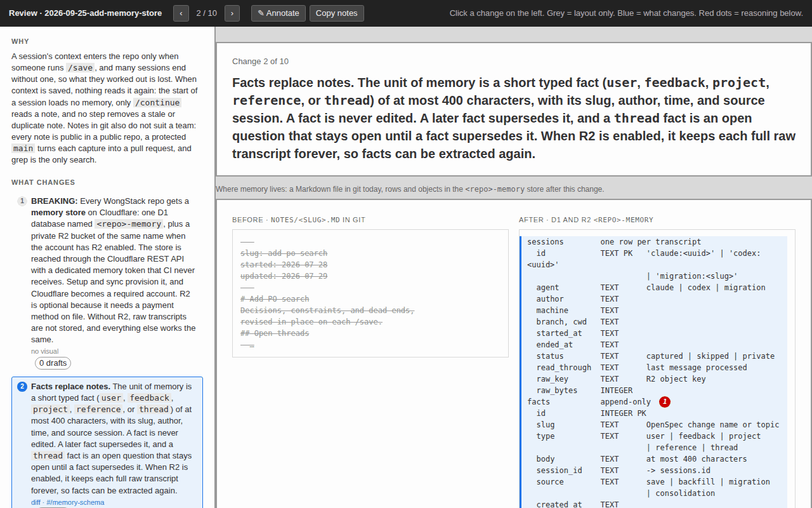Image resolution: width=812 pixels, height=508 pixels.
Task: Go to the previous change arrow
Action: pyautogui.click(x=181, y=13)
